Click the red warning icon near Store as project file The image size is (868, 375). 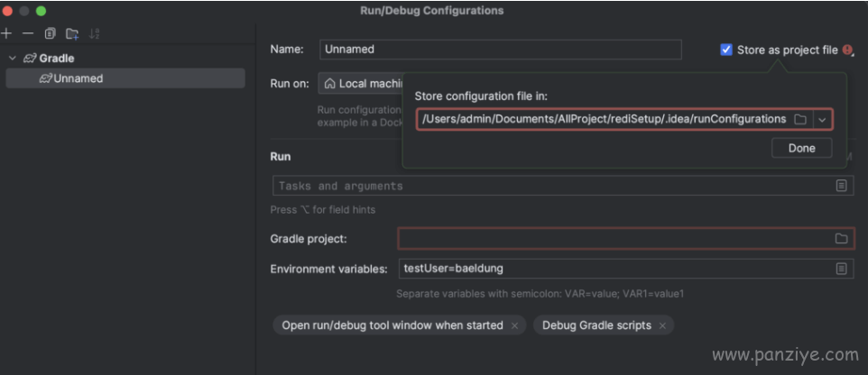(847, 50)
